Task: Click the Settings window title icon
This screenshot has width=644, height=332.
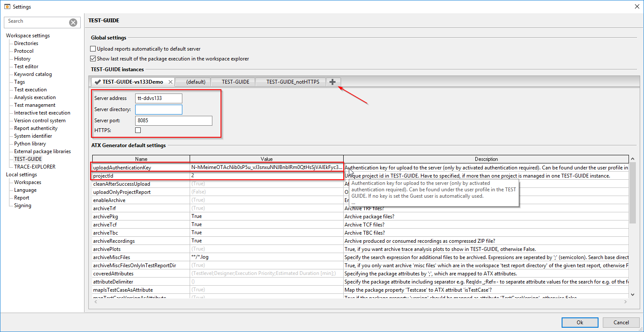Action: coord(6,6)
